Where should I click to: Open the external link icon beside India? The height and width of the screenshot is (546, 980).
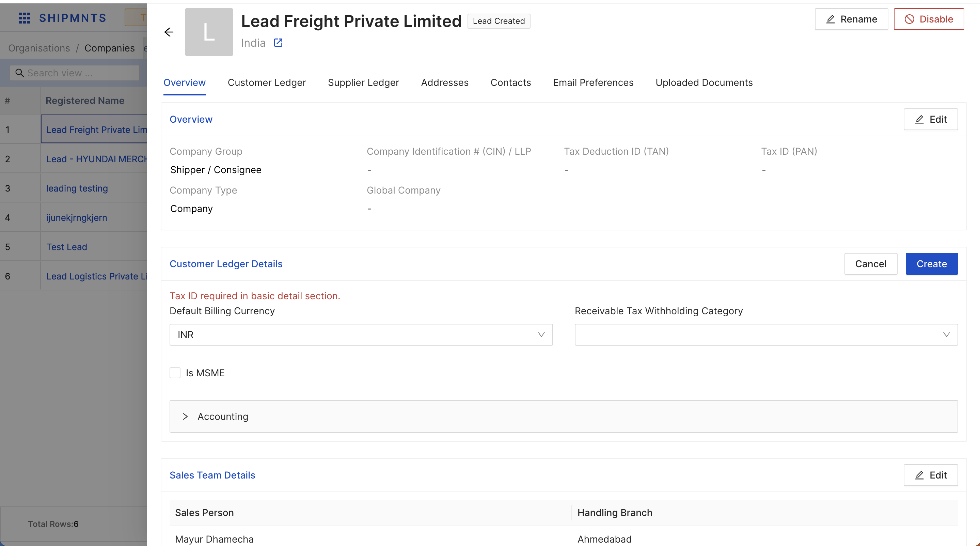point(278,43)
